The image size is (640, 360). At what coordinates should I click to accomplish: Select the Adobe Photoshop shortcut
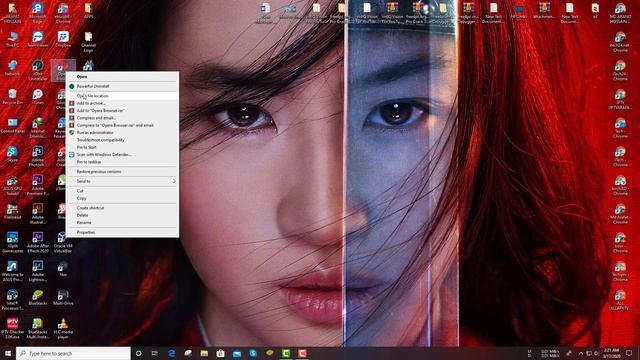tap(38, 156)
